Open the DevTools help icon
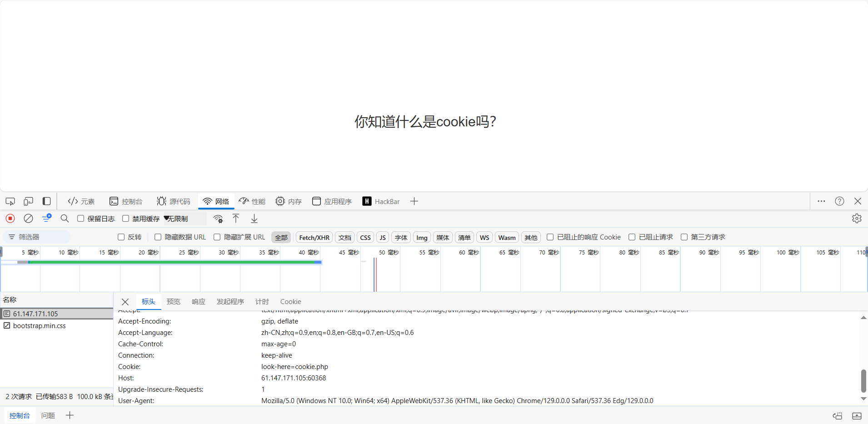 [839, 201]
